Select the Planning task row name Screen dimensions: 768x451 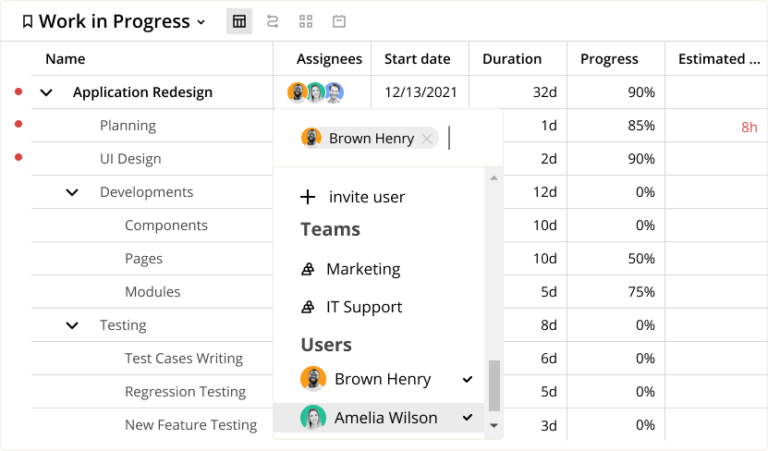[128, 126]
